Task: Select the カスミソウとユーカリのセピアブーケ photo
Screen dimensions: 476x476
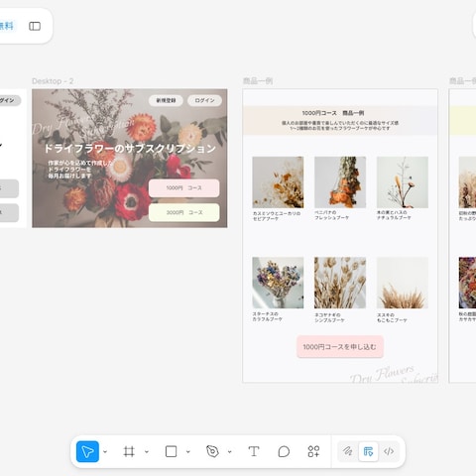Action: coord(278,182)
